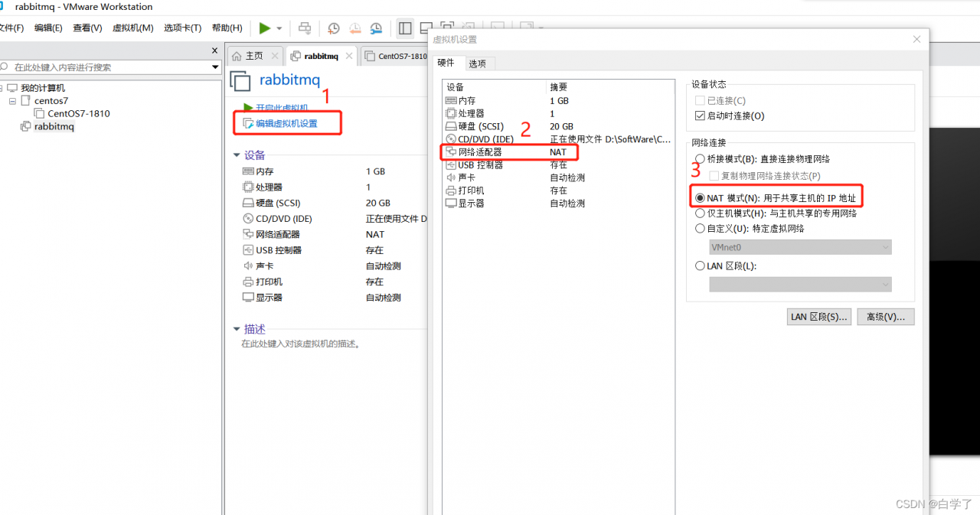
Task: Switch to the 选项 tab in settings dialog
Action: (478, 64)
